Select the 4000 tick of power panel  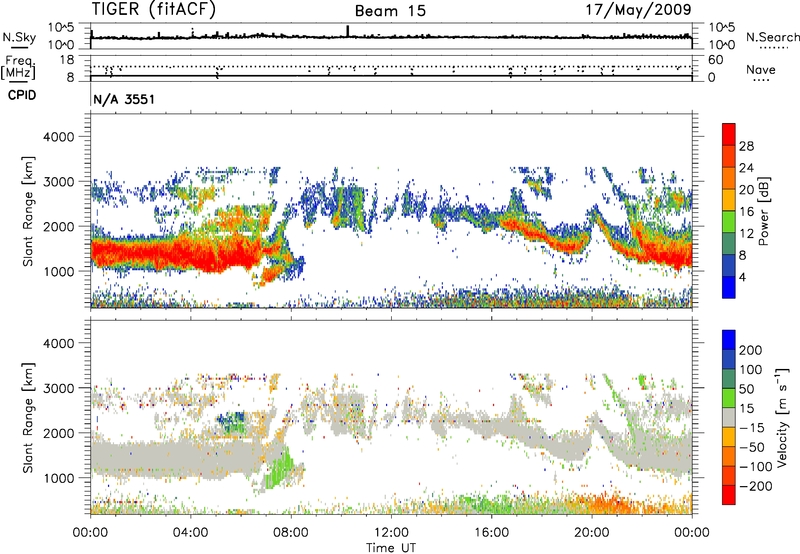tap(58, 137)
